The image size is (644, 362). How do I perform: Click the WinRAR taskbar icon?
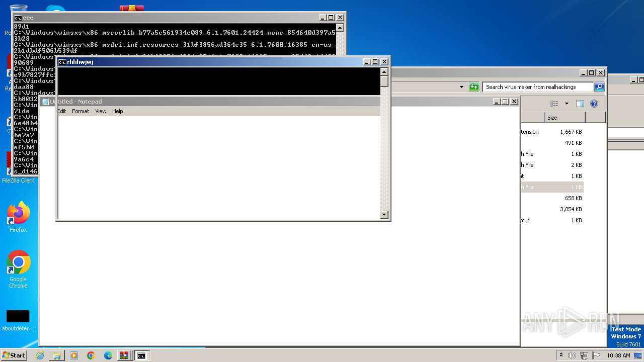pos(124,355)
